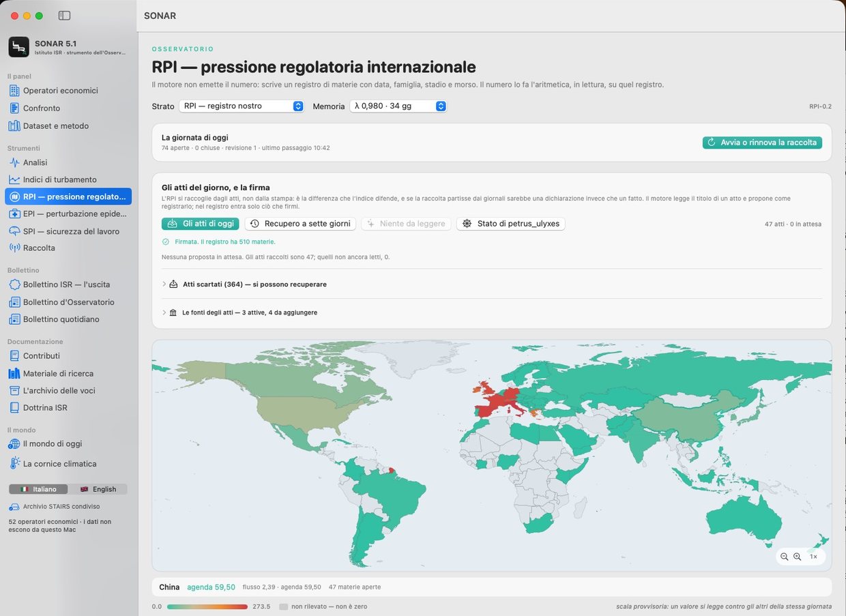The image size is (846, 616).
Task: Click Avvia o rinnova la raccolta button
Action: pyautogui.click(x=762, y=143)
